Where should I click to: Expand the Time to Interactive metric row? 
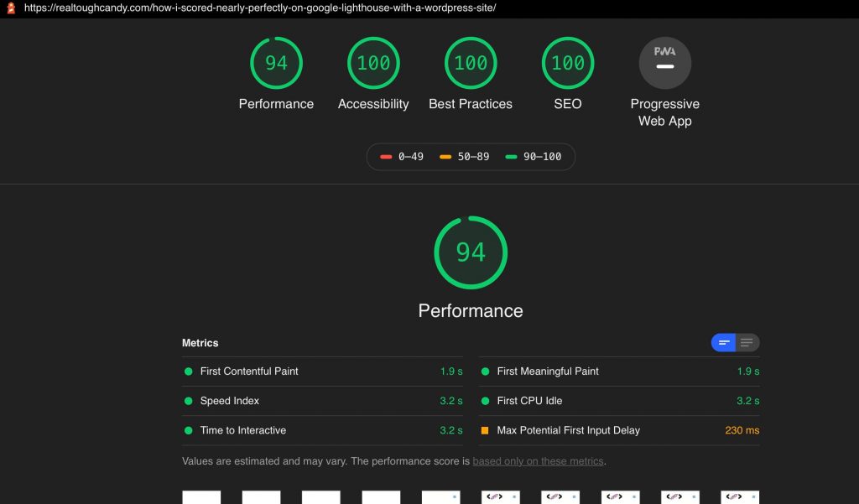click(x=322, y=430)
